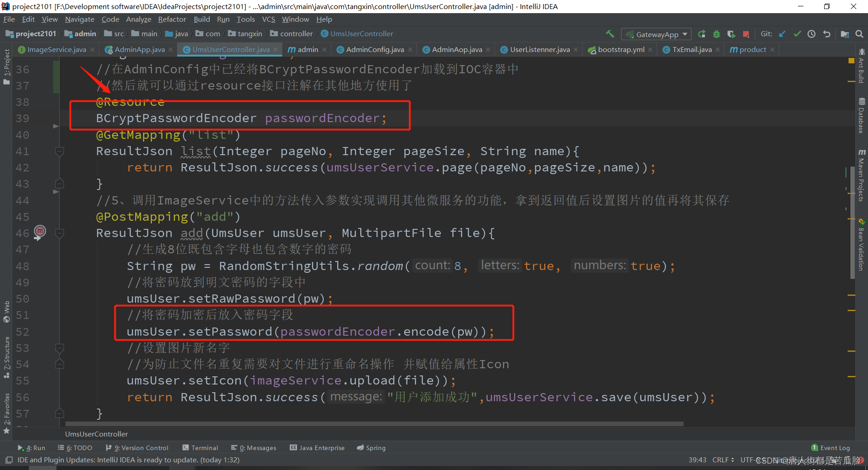Open the GatewayApp run configuration dropdown
The height and width of the screenshot is (470, 868).
pyautogui.click(x=656, y=34)
